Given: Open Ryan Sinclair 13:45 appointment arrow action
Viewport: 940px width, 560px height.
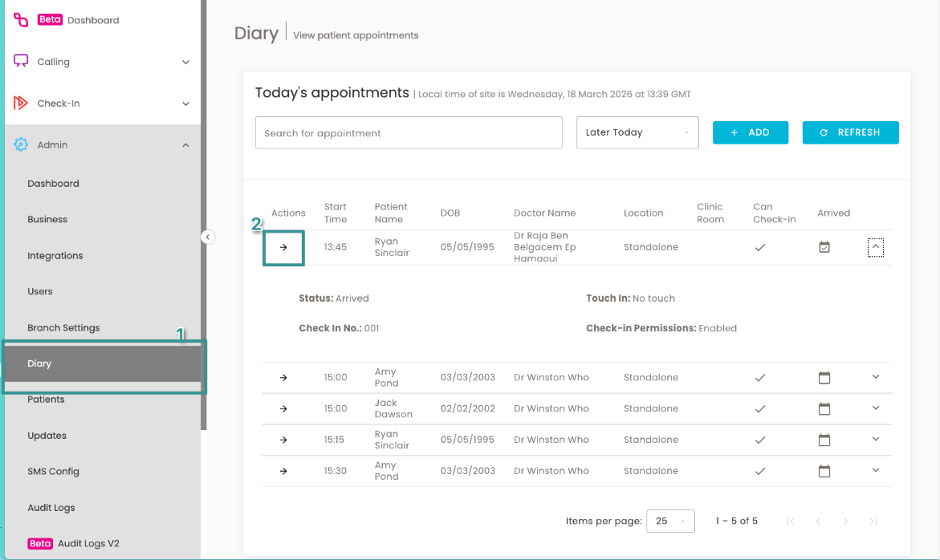Looking at the screenshot, I should [283, 247].
